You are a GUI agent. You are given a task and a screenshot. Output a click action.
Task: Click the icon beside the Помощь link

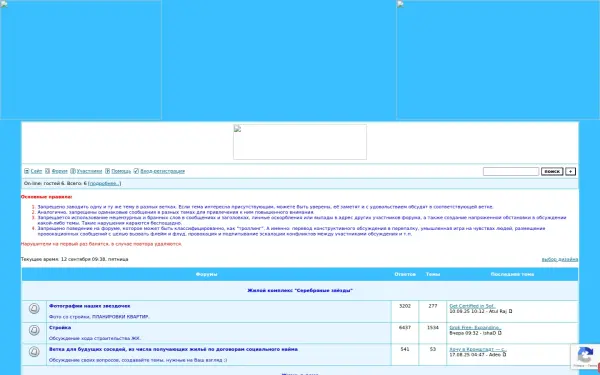(108, 171)
